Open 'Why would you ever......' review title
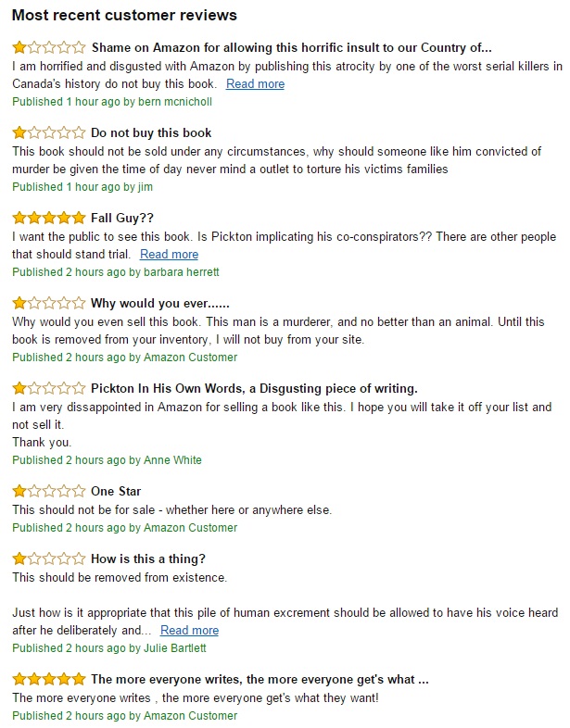570x728 pixels. tap(159, 303)
